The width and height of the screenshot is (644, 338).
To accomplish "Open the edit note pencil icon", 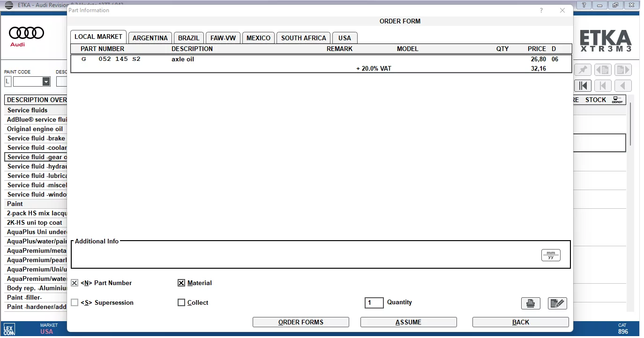I will click(557, 303).
